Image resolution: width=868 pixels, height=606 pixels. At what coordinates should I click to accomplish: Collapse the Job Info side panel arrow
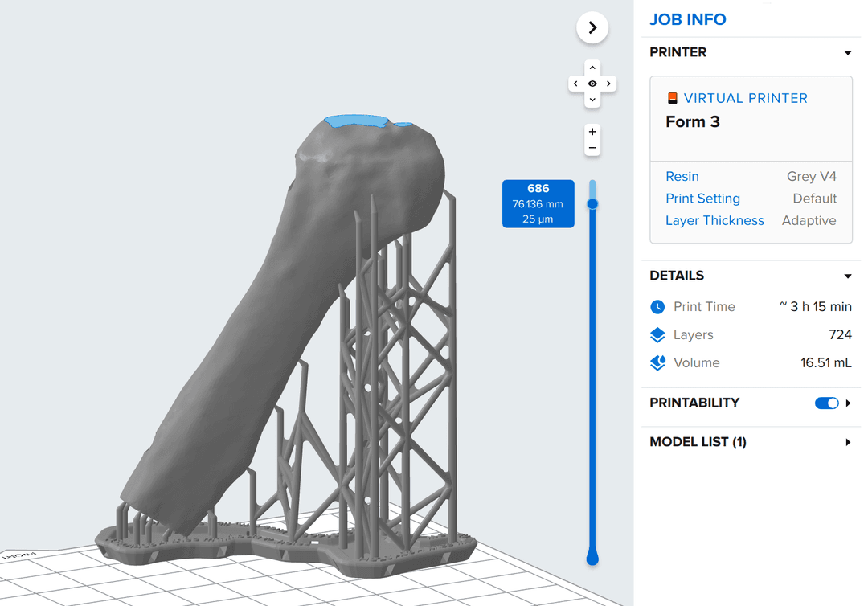pyautogui.click(x=592, y=27)
